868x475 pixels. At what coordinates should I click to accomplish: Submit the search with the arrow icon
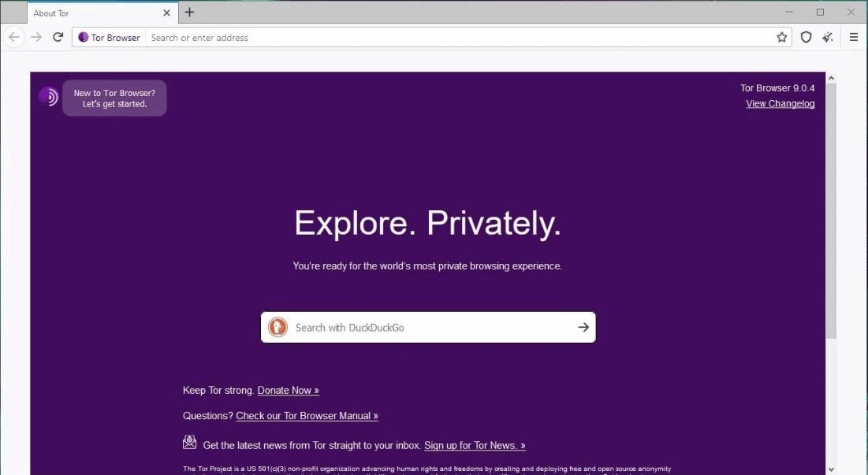pos(583,326)
